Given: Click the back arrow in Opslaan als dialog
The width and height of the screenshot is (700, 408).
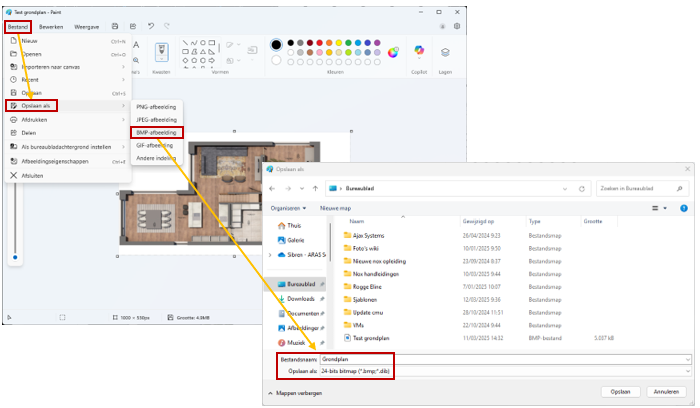Looking at the screenshot, I should tap(273, 187).
